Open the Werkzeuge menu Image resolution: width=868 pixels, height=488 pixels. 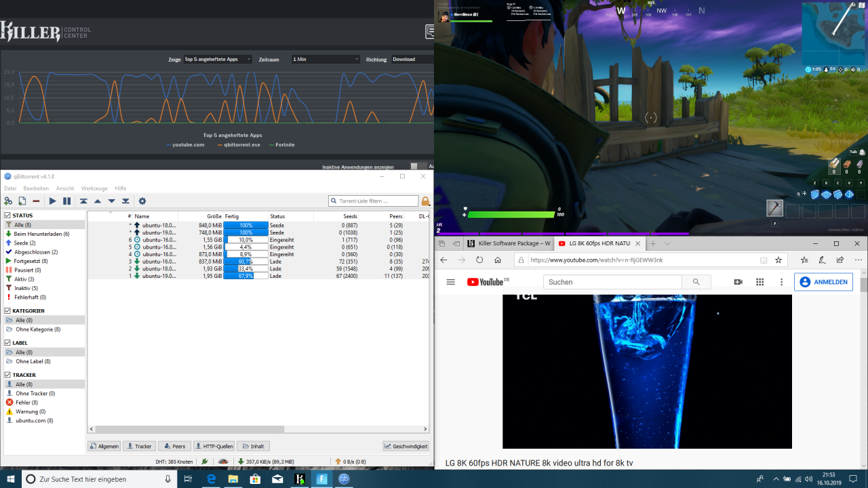94,188
